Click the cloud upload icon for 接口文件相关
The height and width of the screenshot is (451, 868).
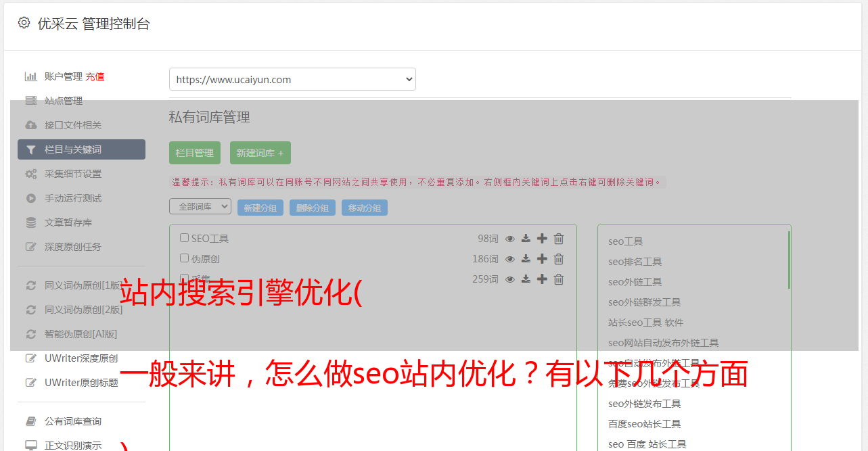pos(30,125)
